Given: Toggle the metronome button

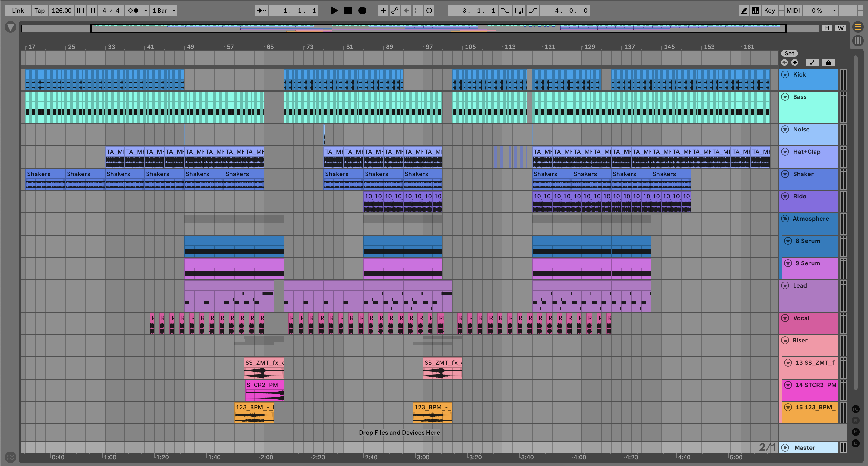Looking at the screenshot, I should click(x=133, y=11).
